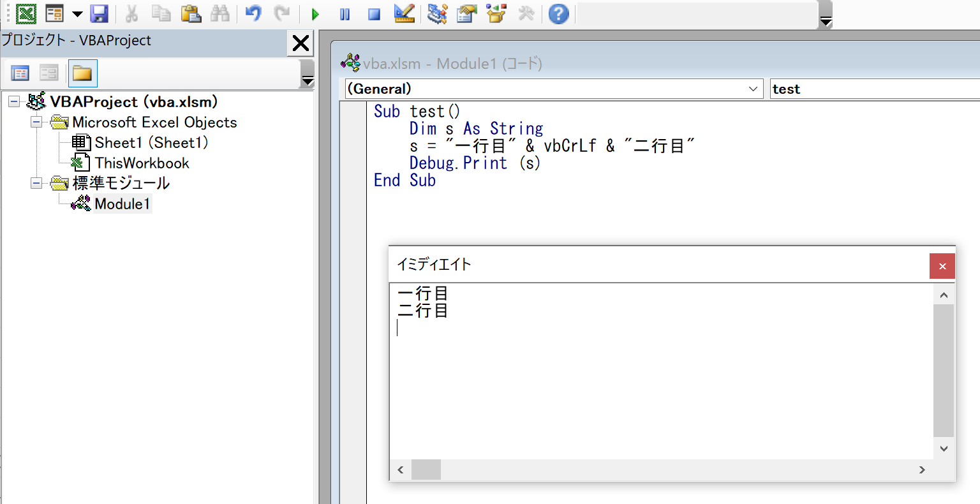Collapse the VBAProject (vba.xlsm) node
Image resolution: width=980 pixels, height=504 pixels.
coord(13,101)
